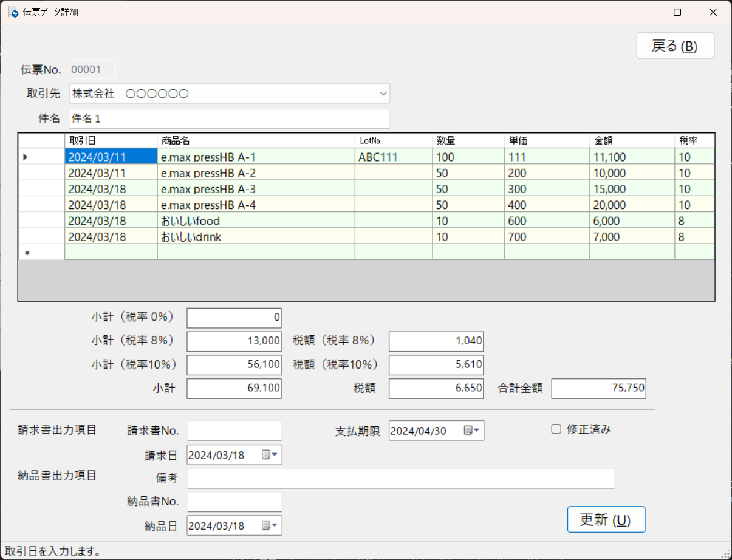Viewport: 732px width, 560px height.
Task: Click the amount cell 7,000
Action: click(632, 236)
